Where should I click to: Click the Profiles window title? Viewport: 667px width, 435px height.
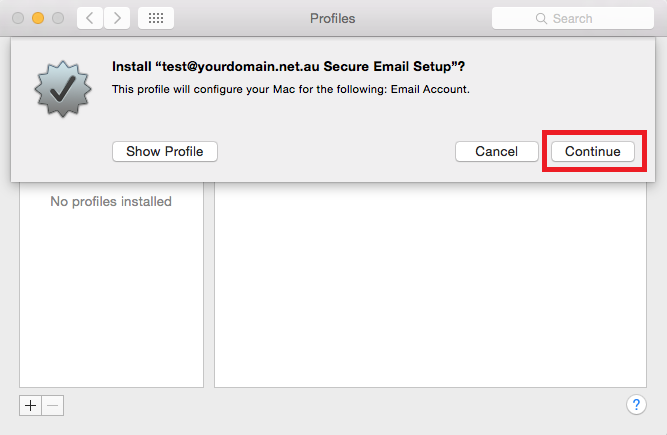point(332,18)
